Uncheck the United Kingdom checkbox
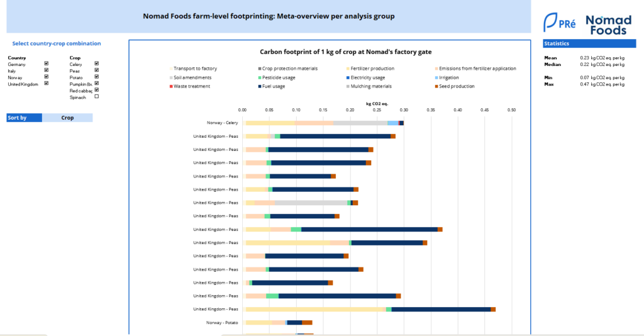The height and width of the screenshot is (336, 644). click(47, 84)
